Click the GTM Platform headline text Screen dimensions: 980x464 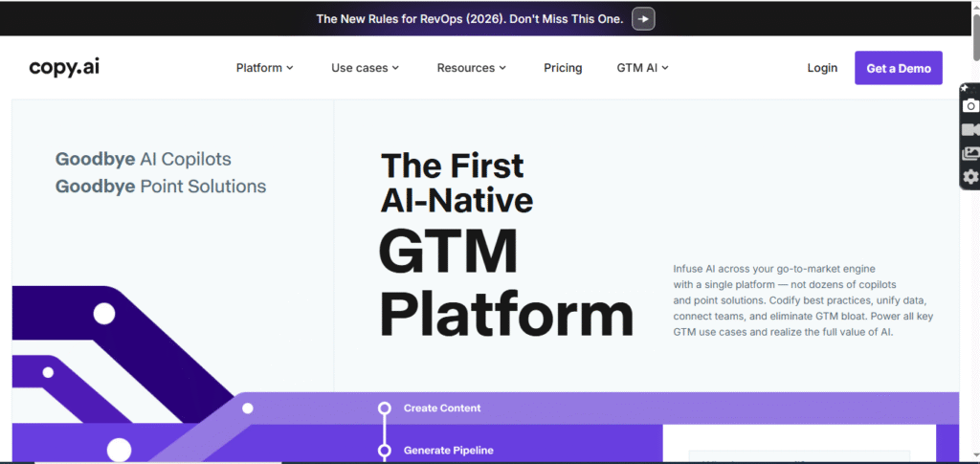505,283
